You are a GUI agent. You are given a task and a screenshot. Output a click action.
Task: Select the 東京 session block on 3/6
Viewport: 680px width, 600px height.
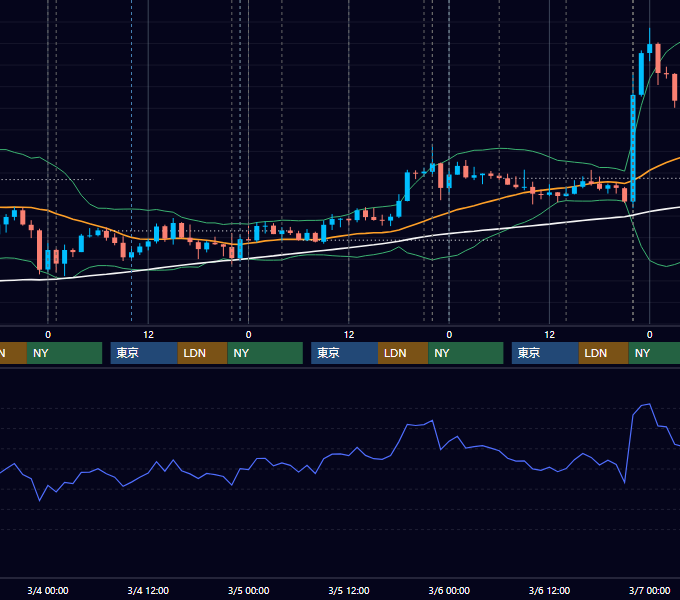[x=545, y=353]
